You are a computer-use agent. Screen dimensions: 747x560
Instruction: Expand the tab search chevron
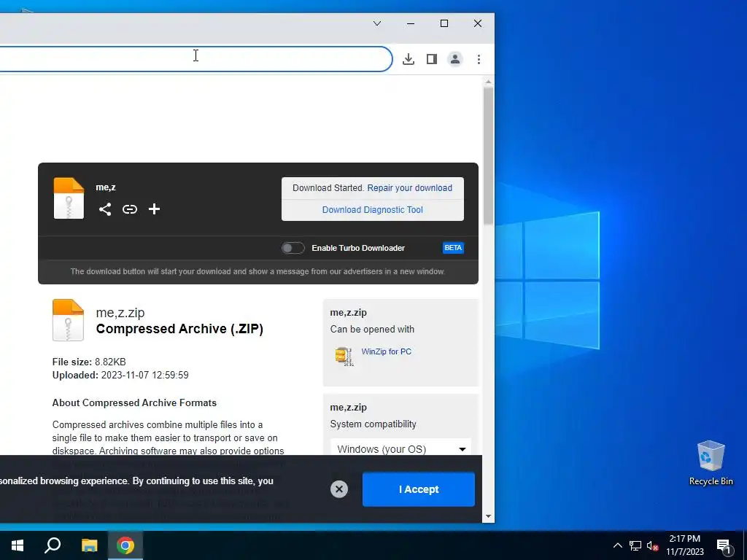coord(377,23)
